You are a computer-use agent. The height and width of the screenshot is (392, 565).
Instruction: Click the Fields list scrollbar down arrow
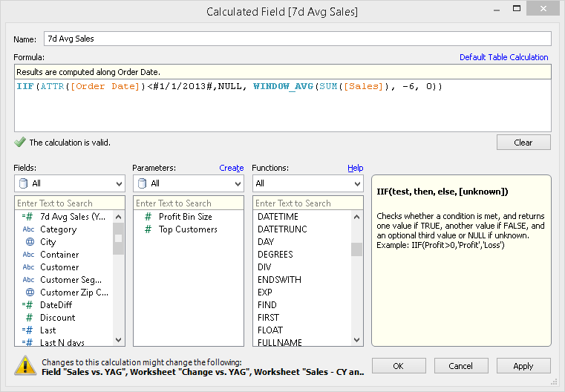pos(119,340)
